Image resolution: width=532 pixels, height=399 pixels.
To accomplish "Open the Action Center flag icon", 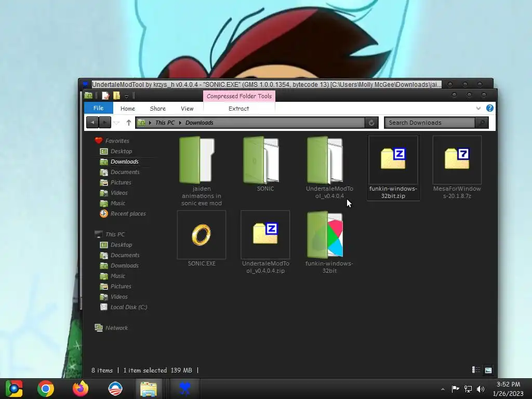I will [455, 389].
